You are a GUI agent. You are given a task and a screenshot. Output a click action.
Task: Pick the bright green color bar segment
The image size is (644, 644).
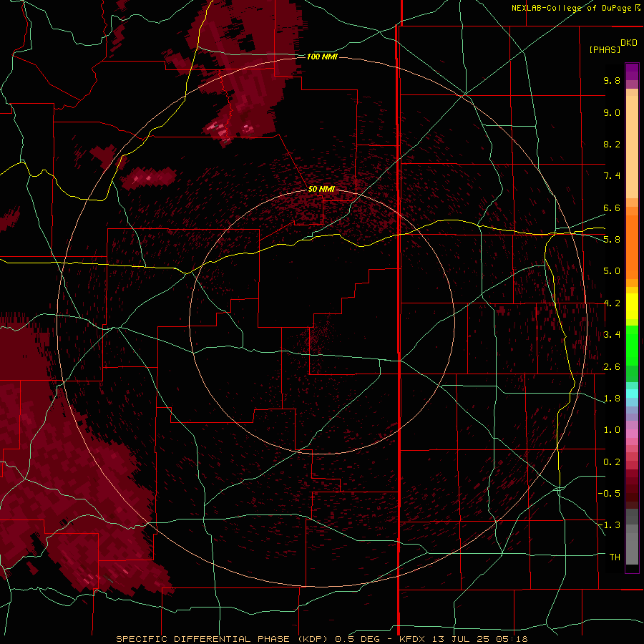click(x=632, y=346)
